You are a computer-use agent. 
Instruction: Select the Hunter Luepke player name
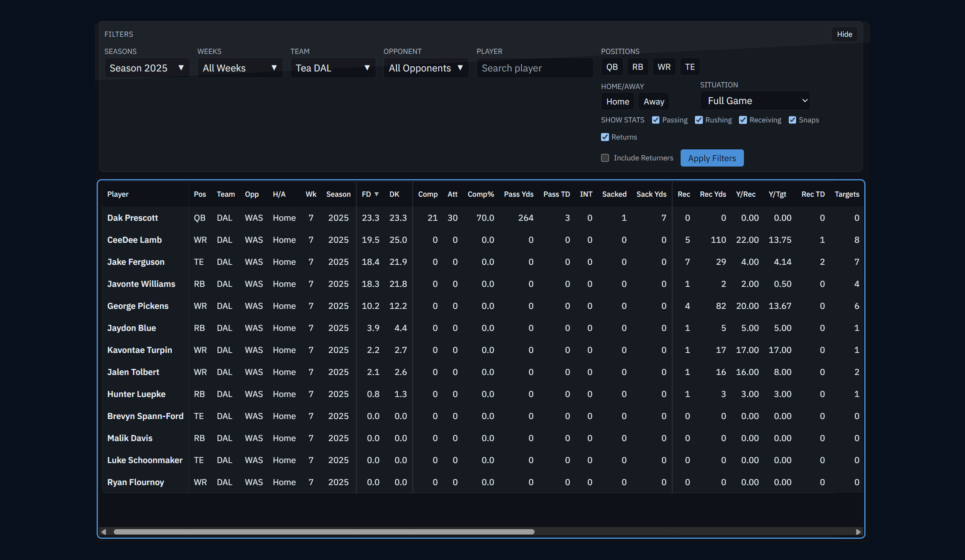136,394
